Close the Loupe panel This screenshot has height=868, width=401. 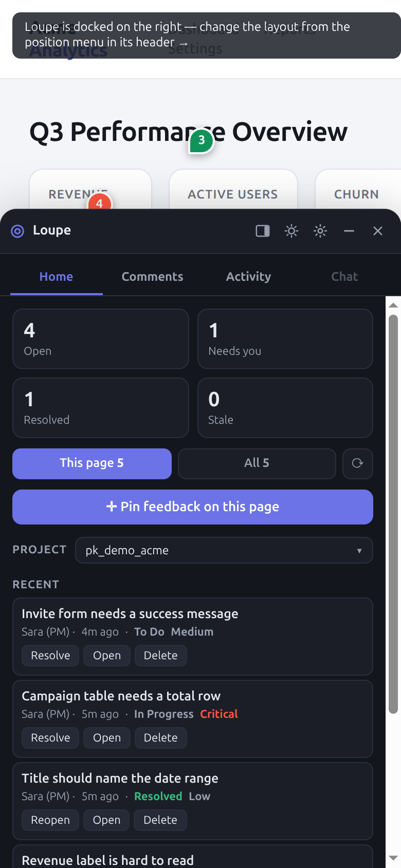tap(378, 231)
